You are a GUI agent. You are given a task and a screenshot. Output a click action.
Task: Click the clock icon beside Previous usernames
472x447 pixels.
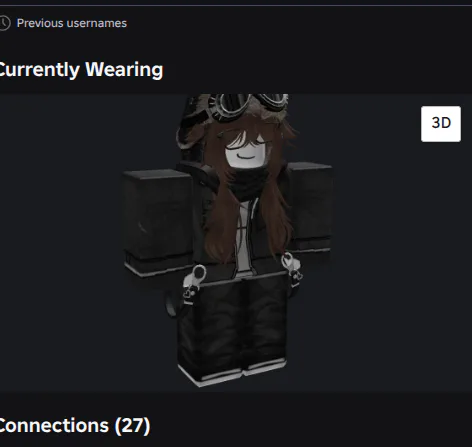[4, 23]
